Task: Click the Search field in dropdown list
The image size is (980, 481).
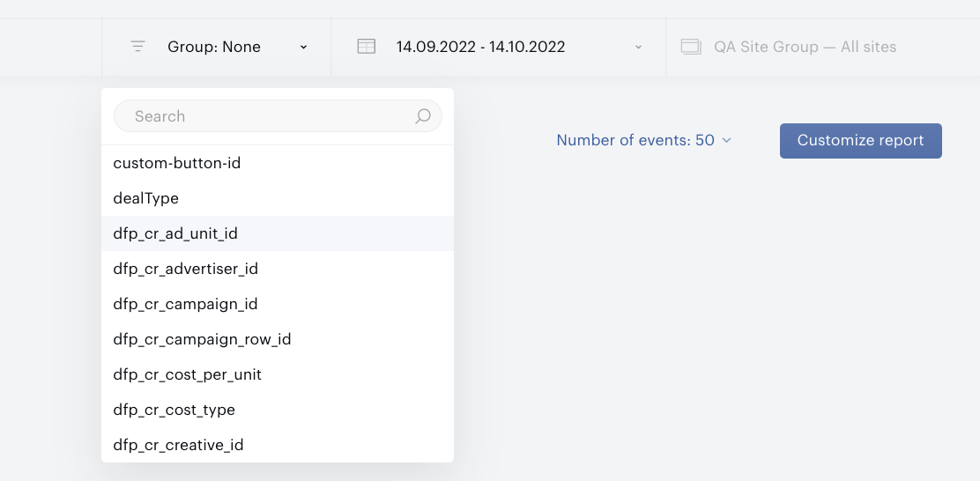Action: [x=278, y=116]
